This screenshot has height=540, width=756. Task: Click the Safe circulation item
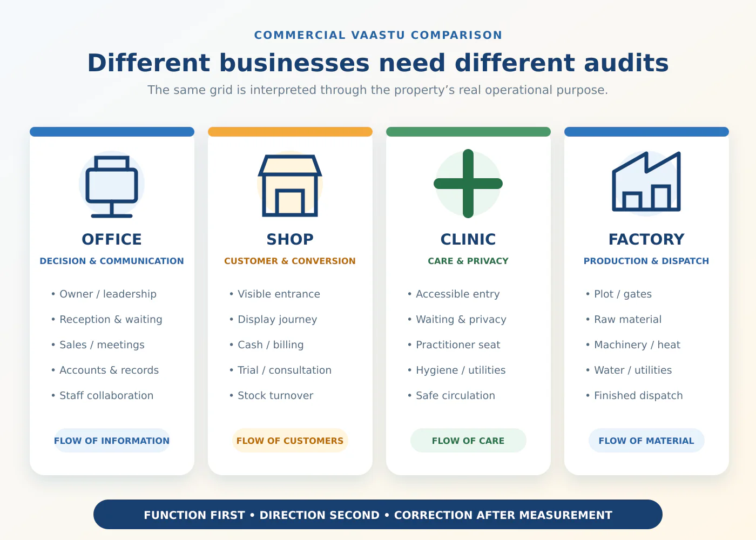[x=451, y=396]
